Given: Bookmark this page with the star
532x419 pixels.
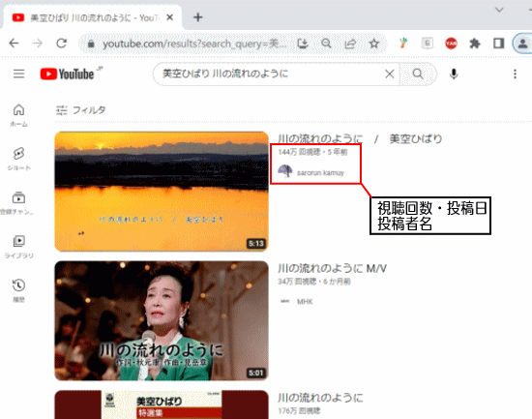Looking at the screenshot, I should click(x=374, y=44).
